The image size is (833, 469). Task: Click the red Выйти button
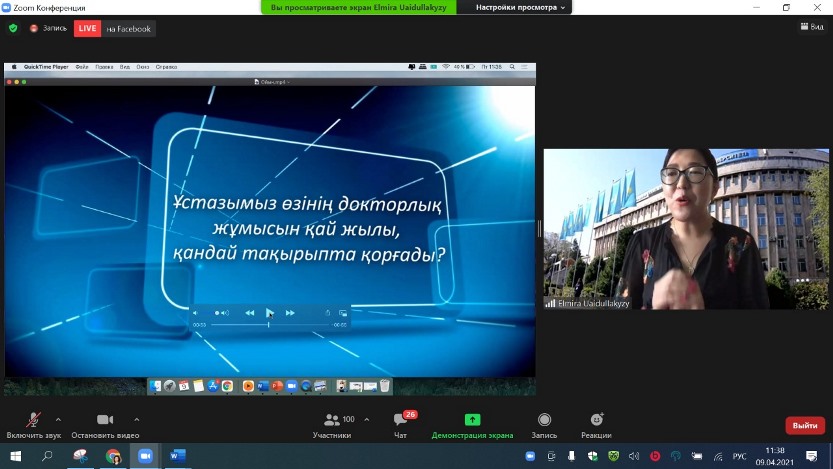tap(804, 425)
